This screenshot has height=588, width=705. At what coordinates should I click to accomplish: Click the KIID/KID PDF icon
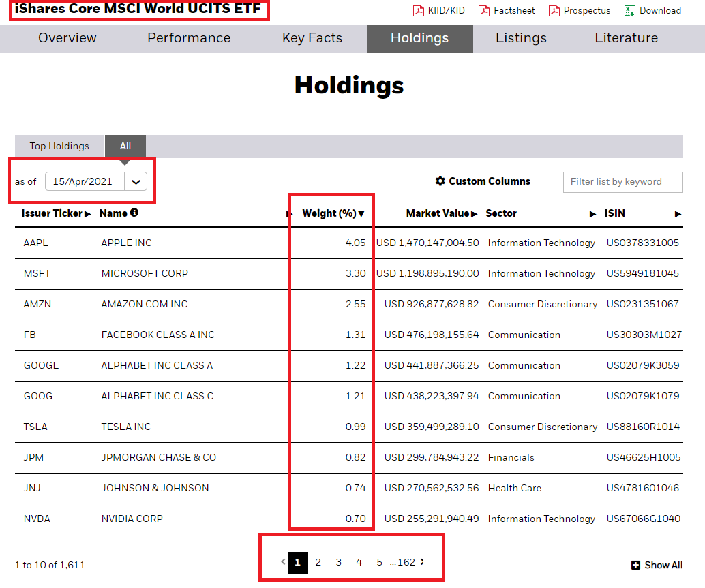click(x=418, y=11)
